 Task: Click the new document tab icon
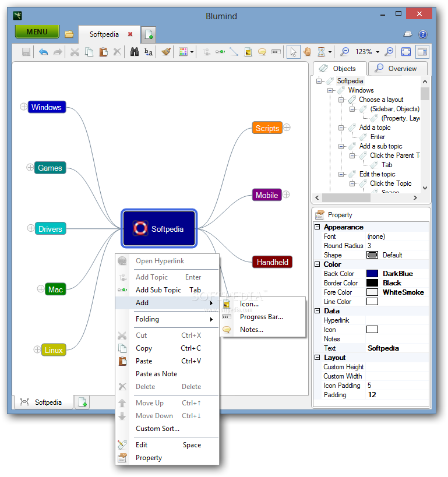(x=149, y=35)
